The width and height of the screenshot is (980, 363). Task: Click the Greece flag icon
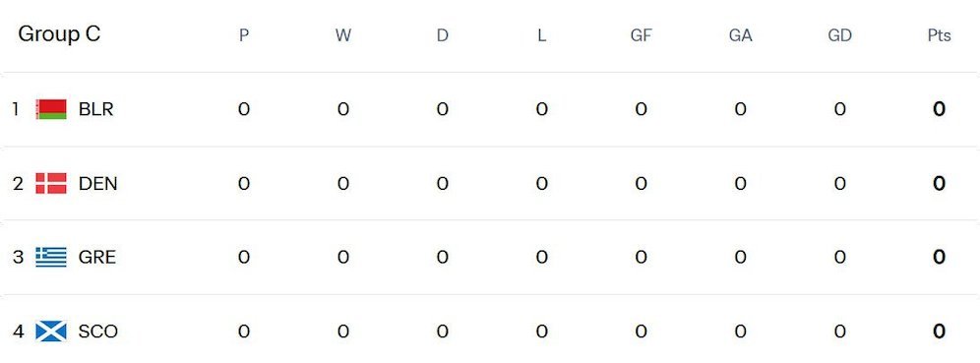click(51, 257)
